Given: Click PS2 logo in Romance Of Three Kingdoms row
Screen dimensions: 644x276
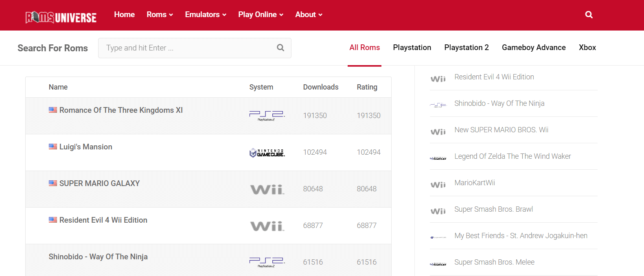Looking at the screenshot, I should click(267, 116).
